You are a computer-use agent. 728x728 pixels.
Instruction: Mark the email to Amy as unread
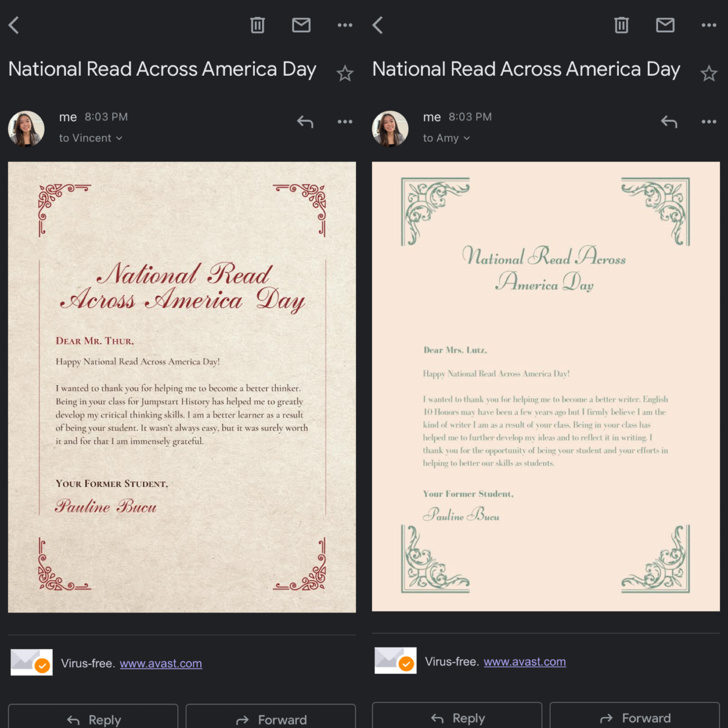pyautogui.click(x=665, y=25)
